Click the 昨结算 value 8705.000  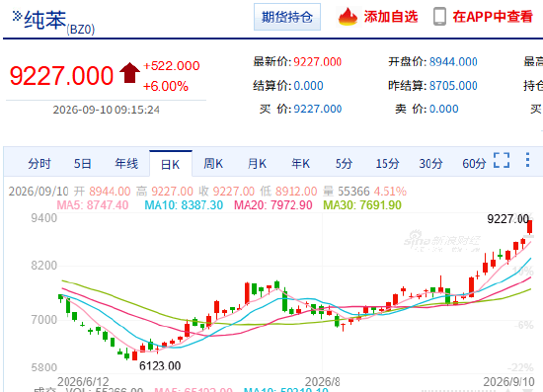453,86
